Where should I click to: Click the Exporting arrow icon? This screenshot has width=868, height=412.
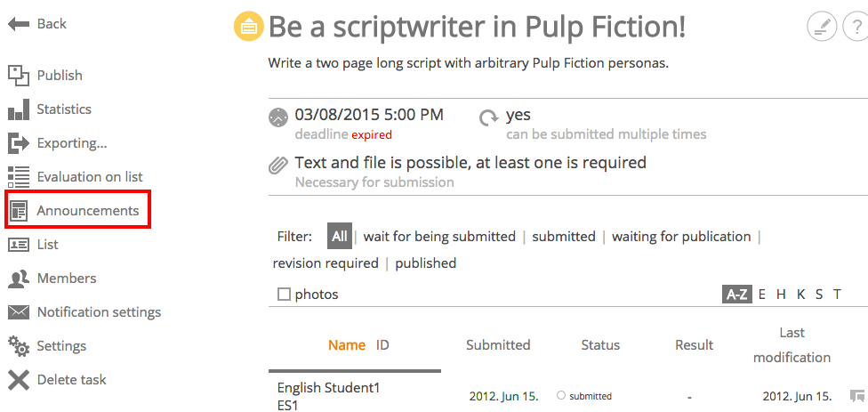pyautogui.click(x=19, y=143)
